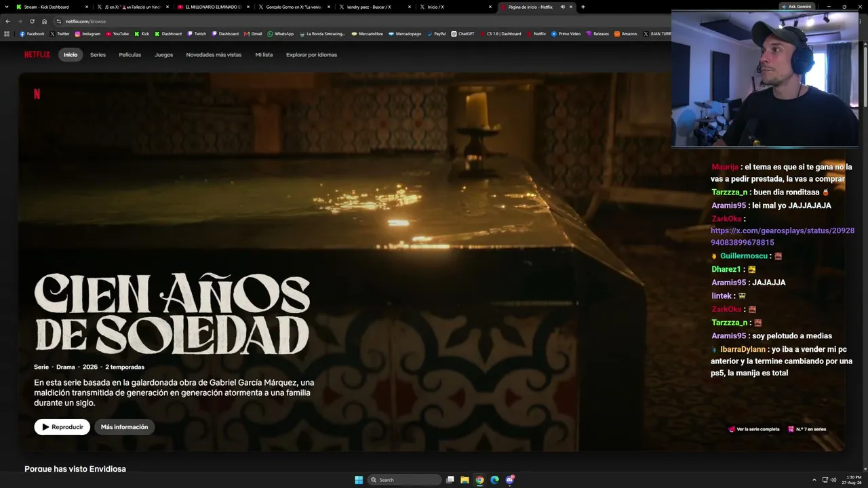
Task: Click the Cien Años de Soledad title art
Action: pos(172,313)
